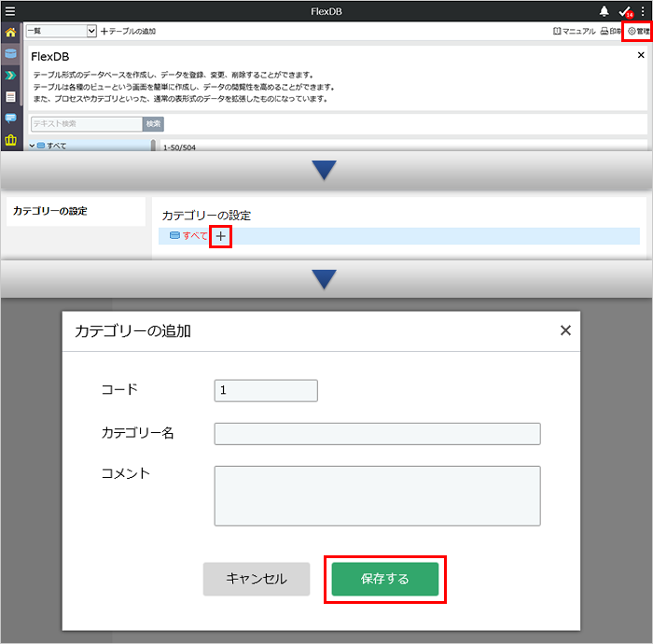Open the マニュアル link
The height and width of the screenshot is (644, 653).
[575, 31]
